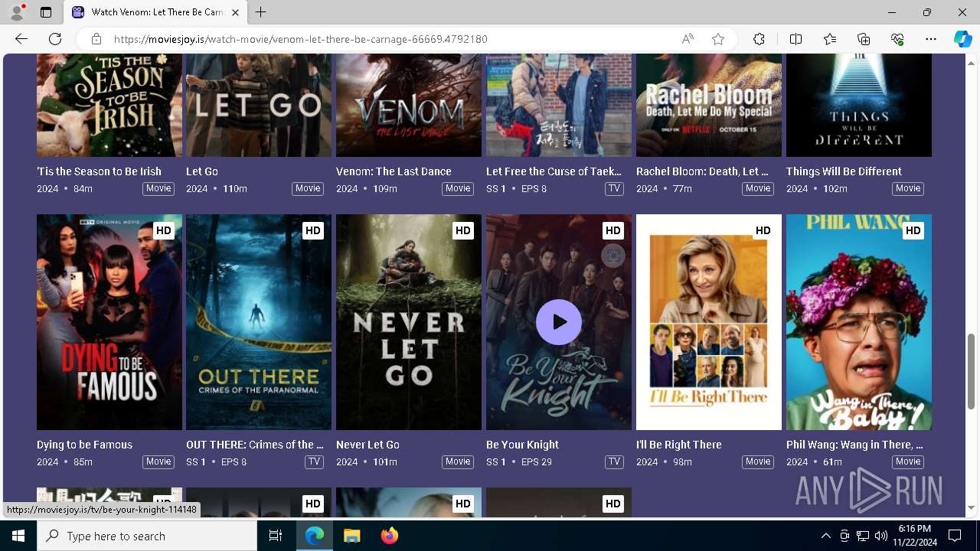Screen dimensions: 980x551
Task: Click the visual search icon on Be Your Knight poster
Action: click(x=612, y=256)
